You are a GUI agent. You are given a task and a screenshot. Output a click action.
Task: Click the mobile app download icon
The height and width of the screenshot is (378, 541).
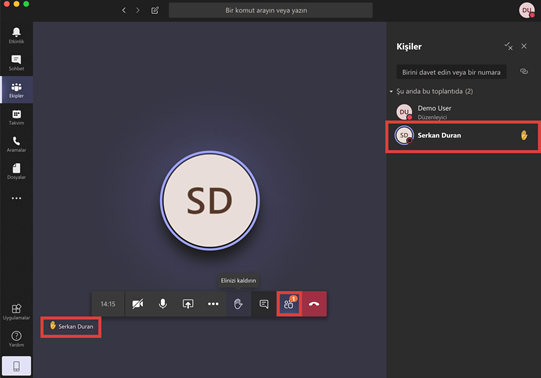(x=16, y=366)
